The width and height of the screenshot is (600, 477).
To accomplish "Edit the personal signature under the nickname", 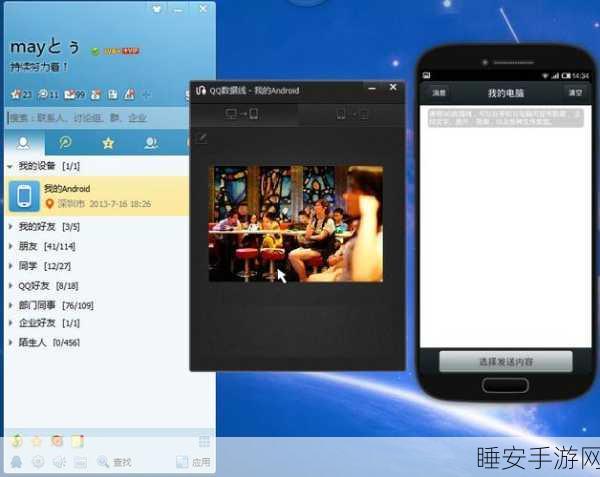I will pyautogui.click(x=39, y=67).
